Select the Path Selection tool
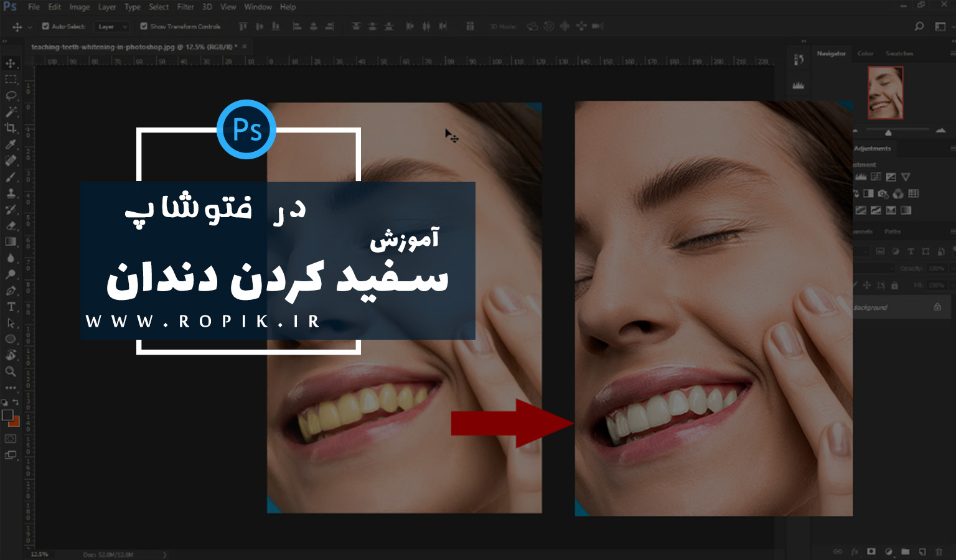 click(11, 323)
